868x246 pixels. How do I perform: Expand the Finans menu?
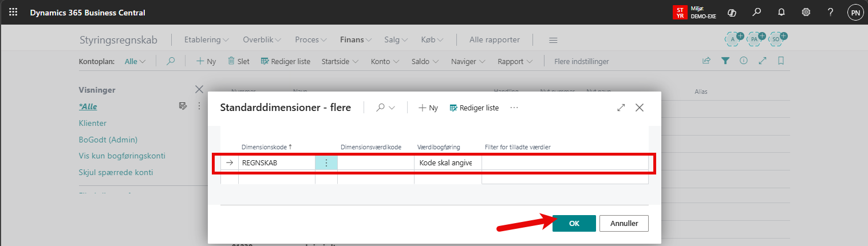pyautogui.click(x=356, y=40)
